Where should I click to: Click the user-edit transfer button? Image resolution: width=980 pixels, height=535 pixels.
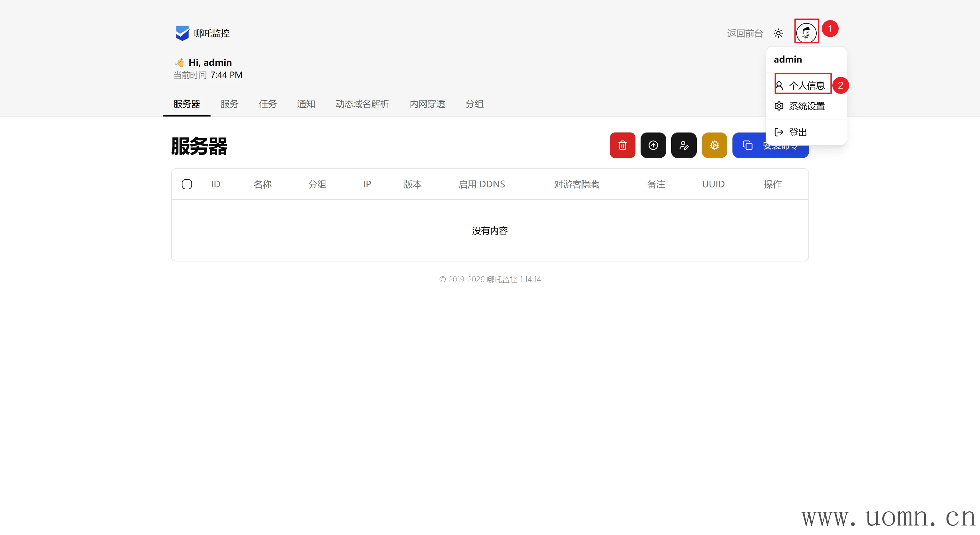point(684,145)
